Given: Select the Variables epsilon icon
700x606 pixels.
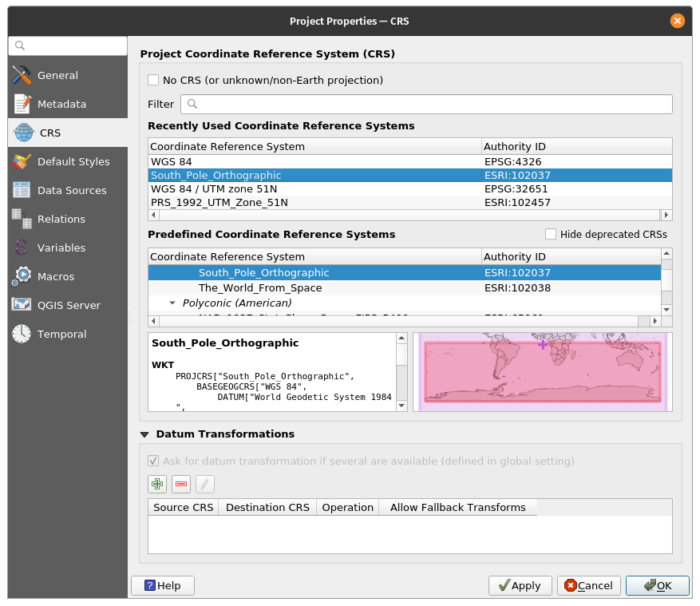Looking at the screenshot, I should (22, 248).
